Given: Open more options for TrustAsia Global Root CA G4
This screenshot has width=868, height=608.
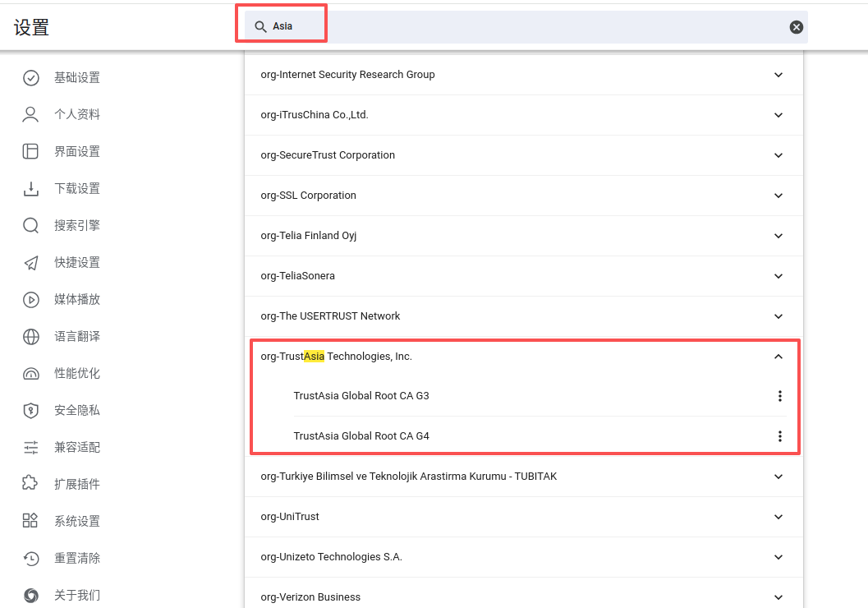Looking at the screenshot, I should pos(779,436).
